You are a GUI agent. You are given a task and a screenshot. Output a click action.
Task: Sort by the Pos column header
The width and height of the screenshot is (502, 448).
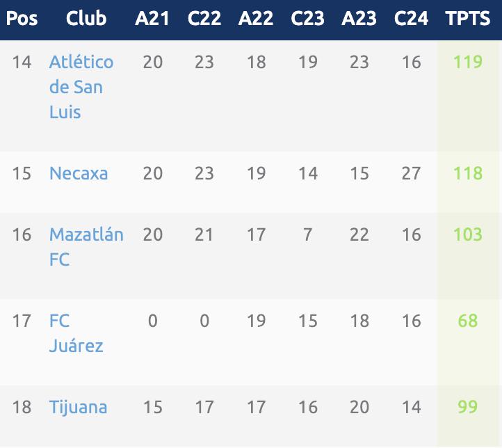pyautogui.click(x=22, y=19)
